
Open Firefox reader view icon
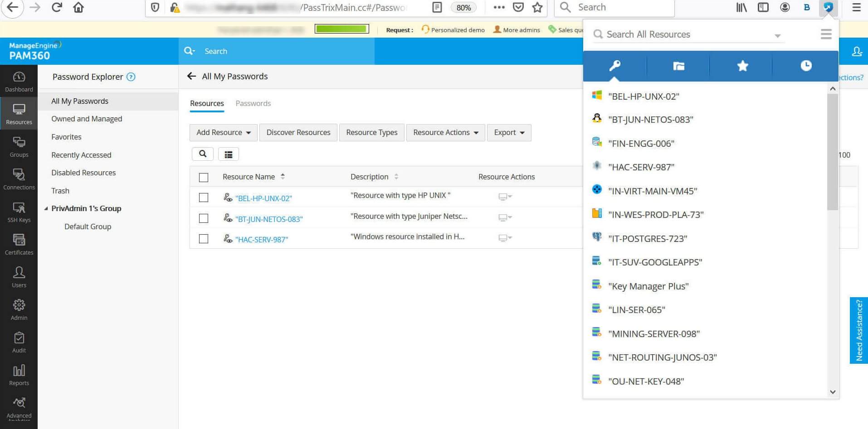(x=437, y=7)
